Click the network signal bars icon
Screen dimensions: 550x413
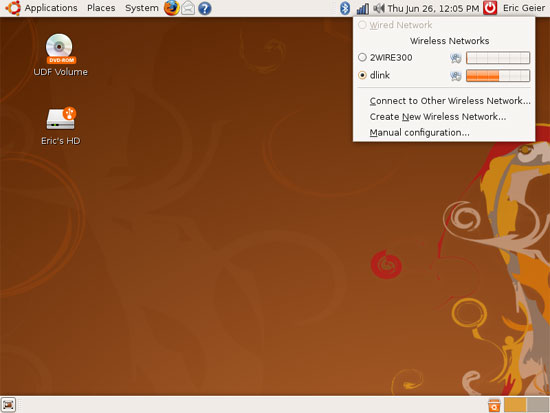pos(363,9)
